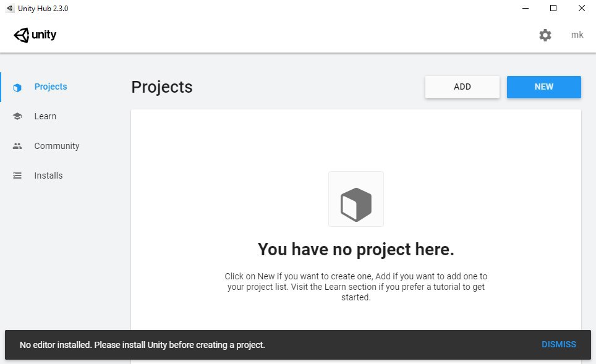Viewport: 596px width, 364px height.
Task: Click the Unity Hub title bar icon
Action: pos(10,9)
